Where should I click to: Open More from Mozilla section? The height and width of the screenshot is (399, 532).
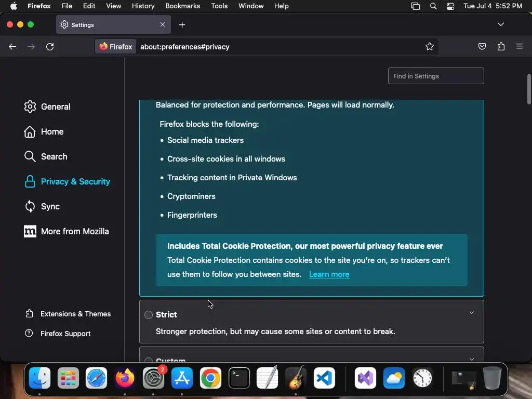tap(66, 231)
